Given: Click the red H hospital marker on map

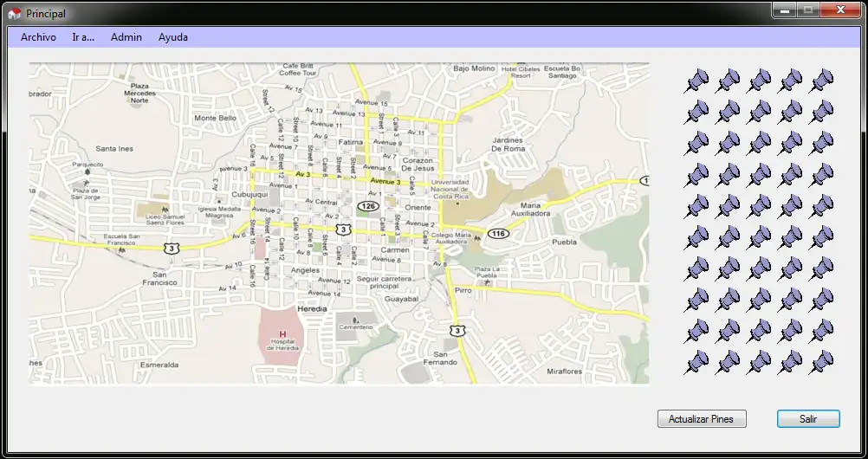Looking at the screenshot, I should (x=283, y=334).
